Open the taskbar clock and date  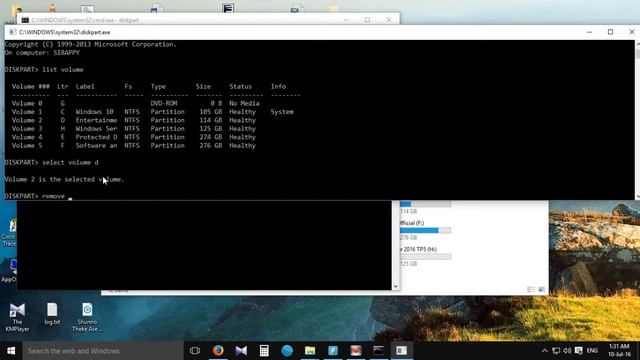click(x=619, y=351)
